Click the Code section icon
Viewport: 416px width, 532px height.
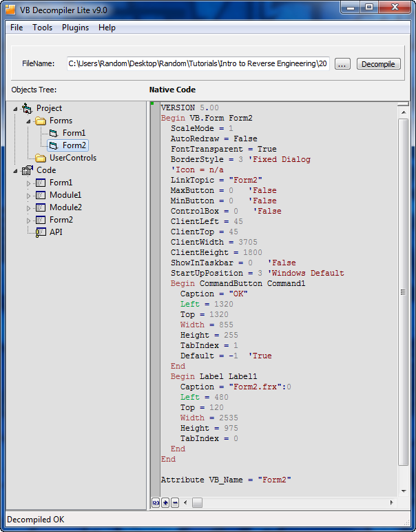coord(27,170)
